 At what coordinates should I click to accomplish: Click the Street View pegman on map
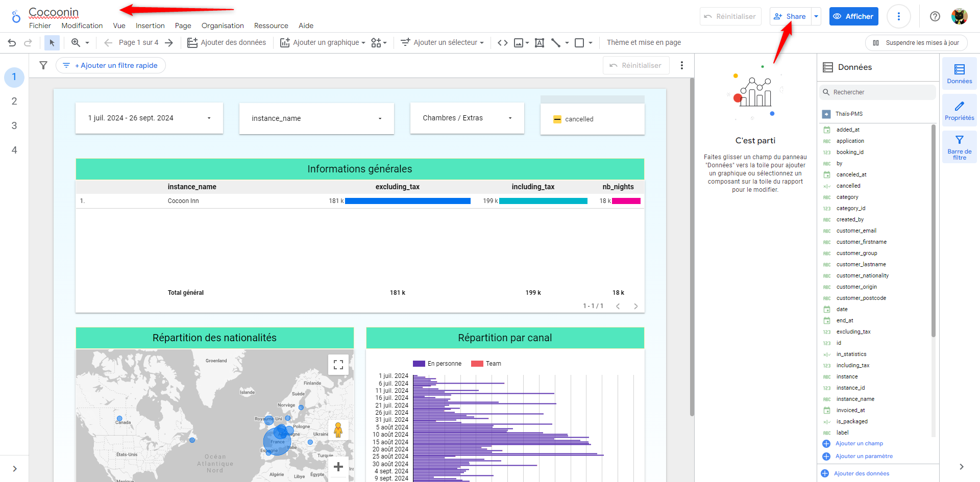pos(338,430)
